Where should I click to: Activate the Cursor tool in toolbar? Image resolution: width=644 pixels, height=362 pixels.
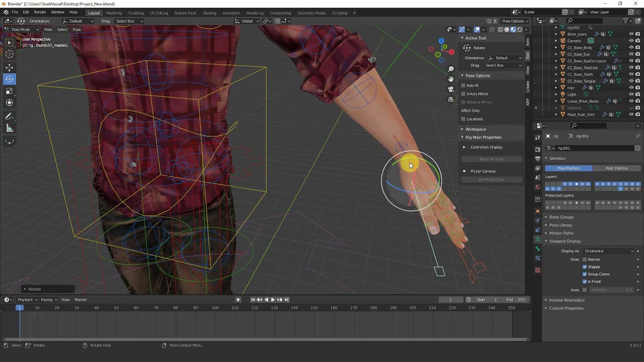point(10,54)
